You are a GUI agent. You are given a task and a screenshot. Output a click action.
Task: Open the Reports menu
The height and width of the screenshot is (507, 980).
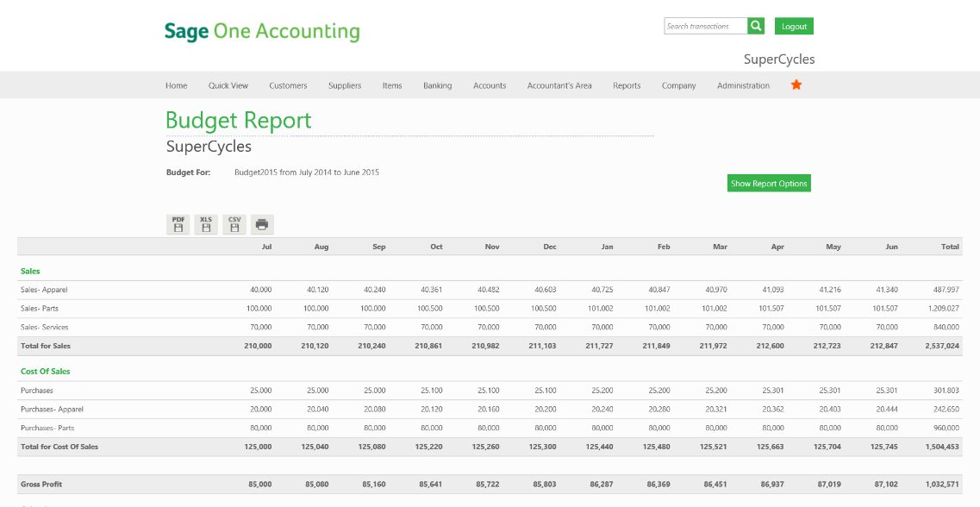(627, 85)
